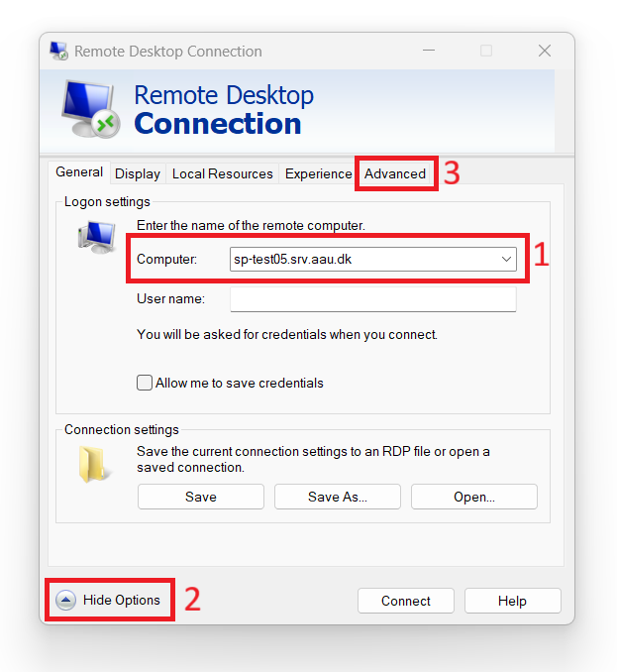617x672 pixels.
Task: Click the Hide Options arrow icon
Action: (66, 600)
